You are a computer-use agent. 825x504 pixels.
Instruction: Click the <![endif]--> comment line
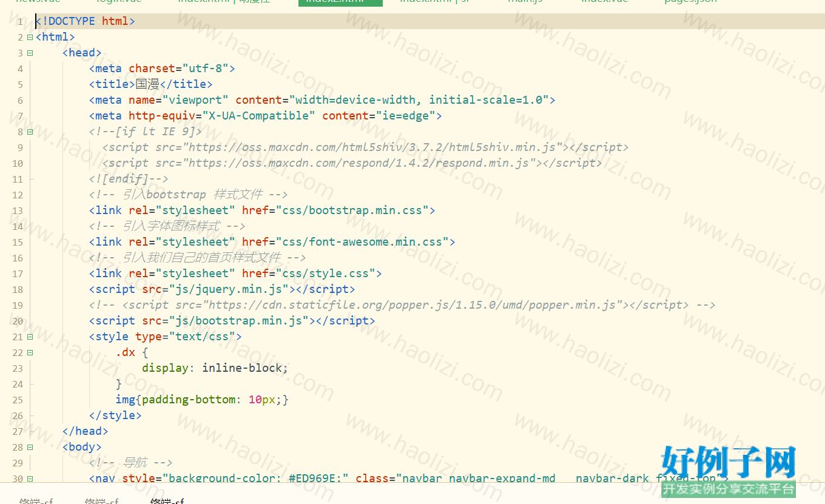[x=129, y=179]
